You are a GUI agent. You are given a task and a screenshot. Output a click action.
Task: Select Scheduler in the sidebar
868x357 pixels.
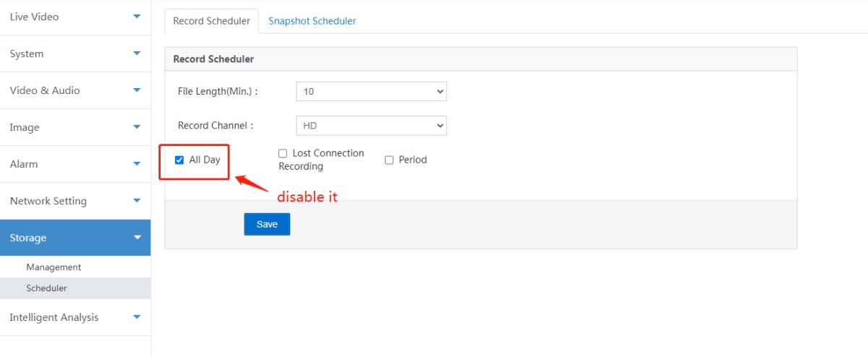click(46, 288)
